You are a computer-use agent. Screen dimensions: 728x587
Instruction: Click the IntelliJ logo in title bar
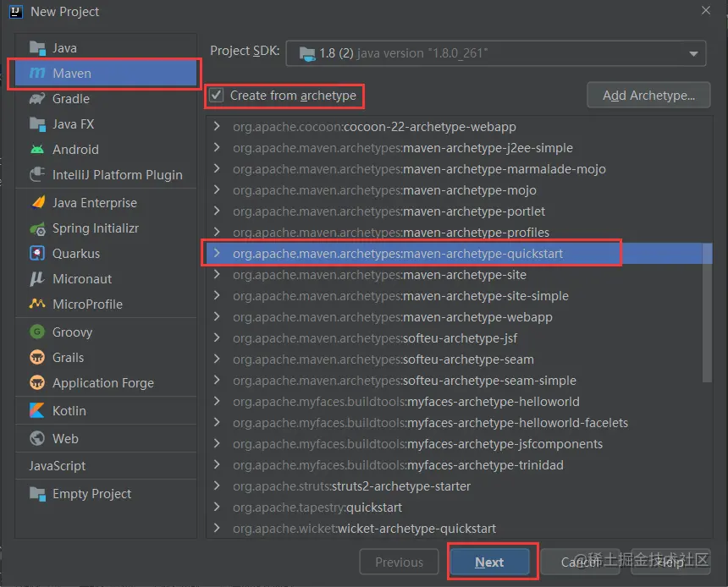coord(16,12)
